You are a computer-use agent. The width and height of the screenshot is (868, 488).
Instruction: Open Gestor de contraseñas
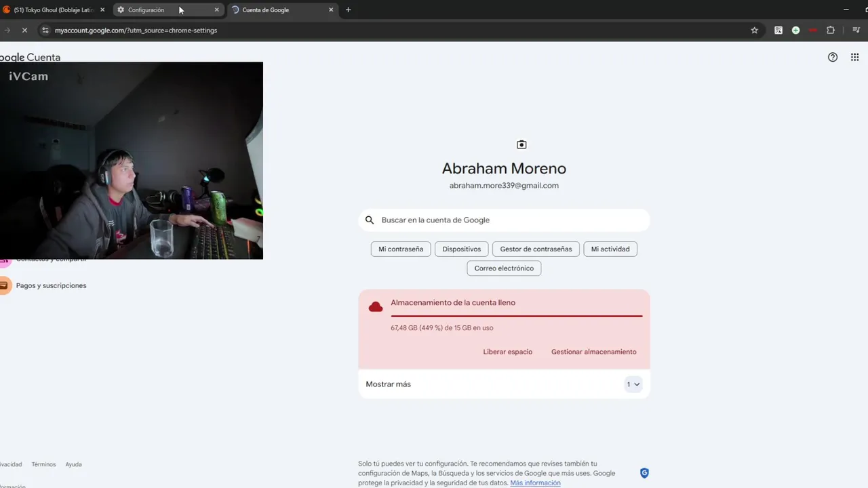tap(536, 249)
